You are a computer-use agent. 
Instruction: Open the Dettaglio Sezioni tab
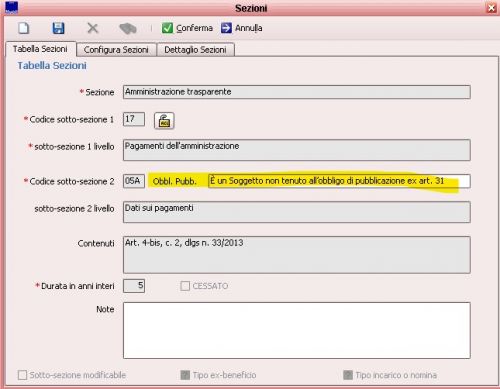point(195,50)
